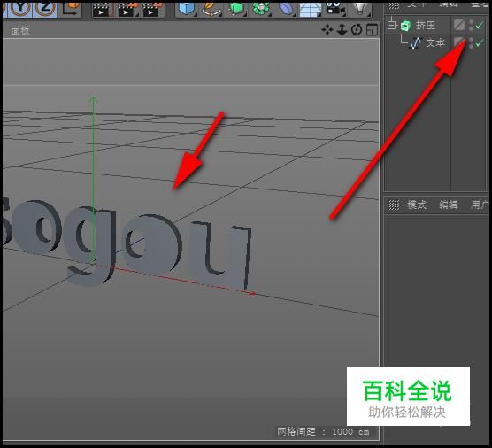The height and width of the screenshot is (448, 492).
Task: Disable the green check for 文本
Action: pos(480,43)
